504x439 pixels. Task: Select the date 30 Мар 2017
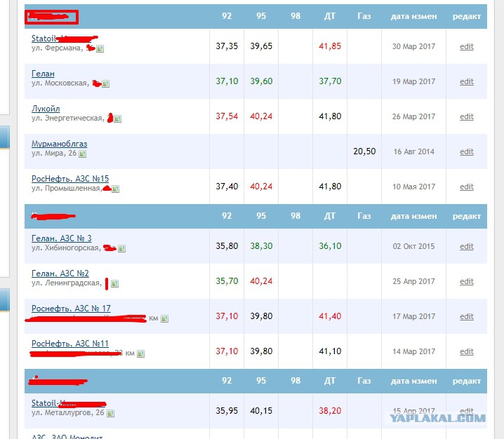413,46
